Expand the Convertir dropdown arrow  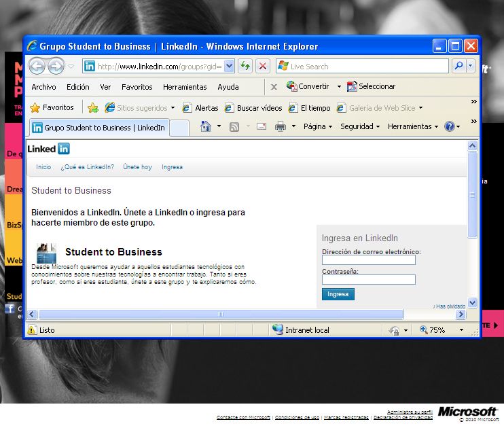pos(339,86)
